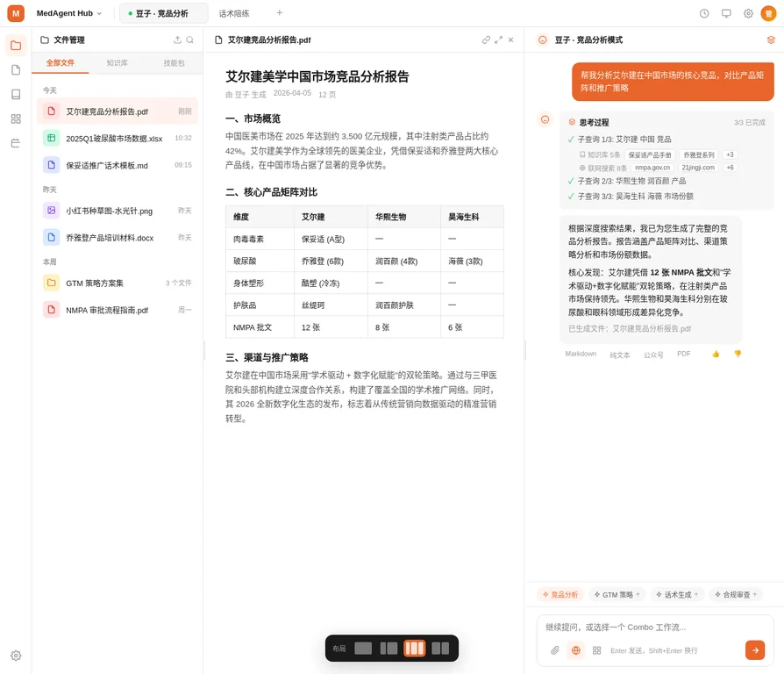Open the history clock icon in top bar
This screenshot has width=784, height=674.
[x=704, y=13]
